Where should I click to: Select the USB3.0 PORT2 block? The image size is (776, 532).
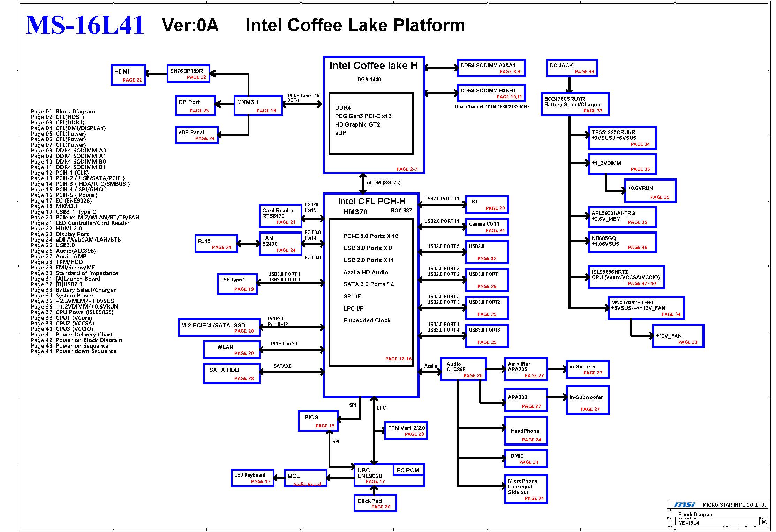coord(487,308)
